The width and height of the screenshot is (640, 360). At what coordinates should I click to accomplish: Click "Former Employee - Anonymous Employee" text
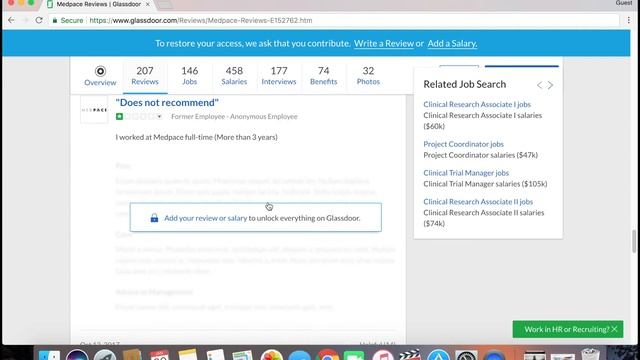tap(234, 117)
